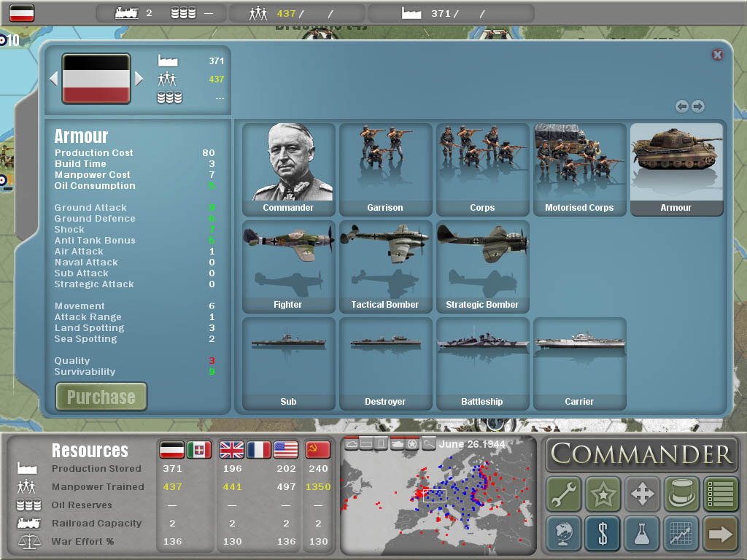
Task: Click the Armour heading text
Action: coord(81,136)
